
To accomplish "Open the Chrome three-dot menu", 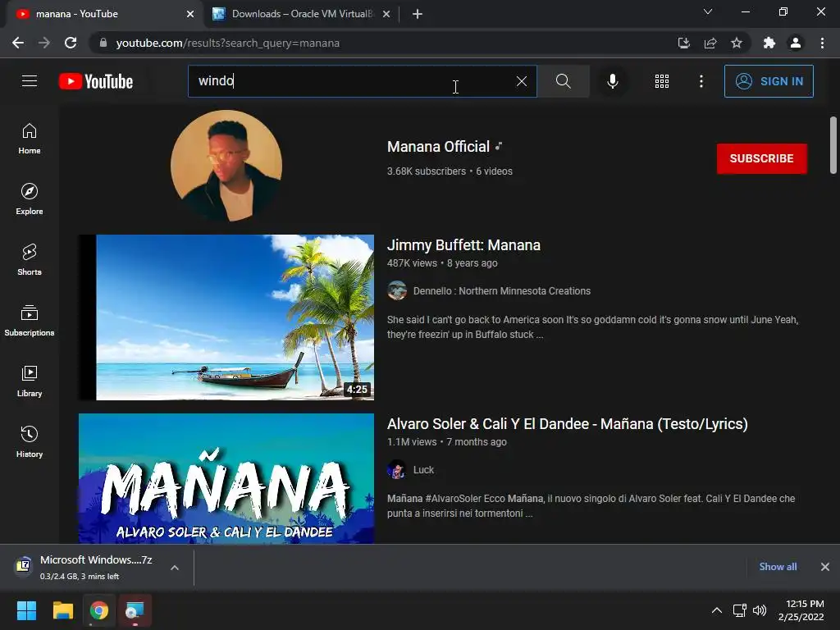I will click(x=822, y=43).
